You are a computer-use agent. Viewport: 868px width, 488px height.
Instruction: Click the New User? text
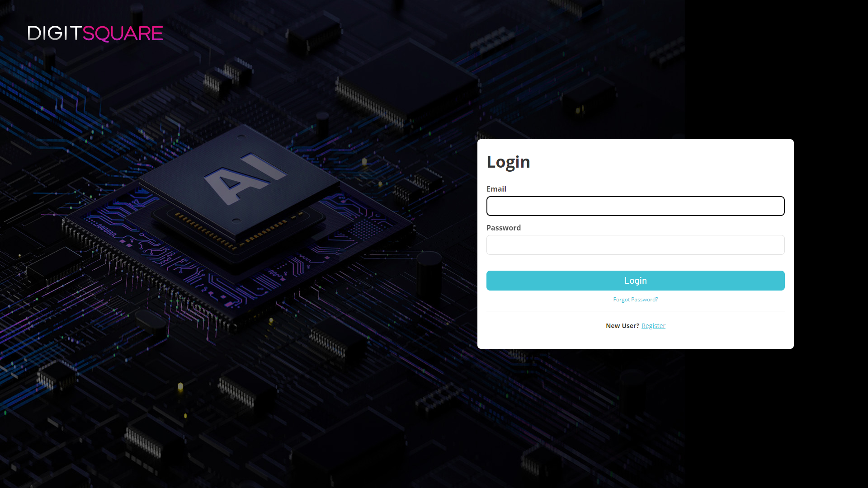point(623,325)
